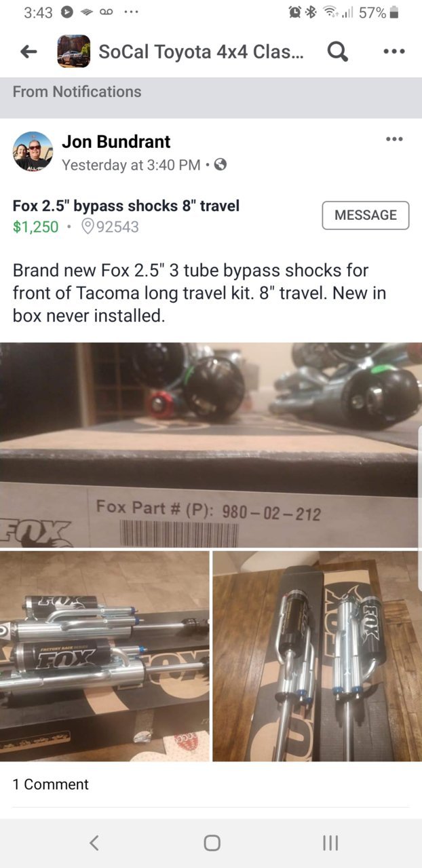Tap the From Notifications banner
Image resolution: width=422 pixels, height=868 pixels.
(x=211, y=92)
